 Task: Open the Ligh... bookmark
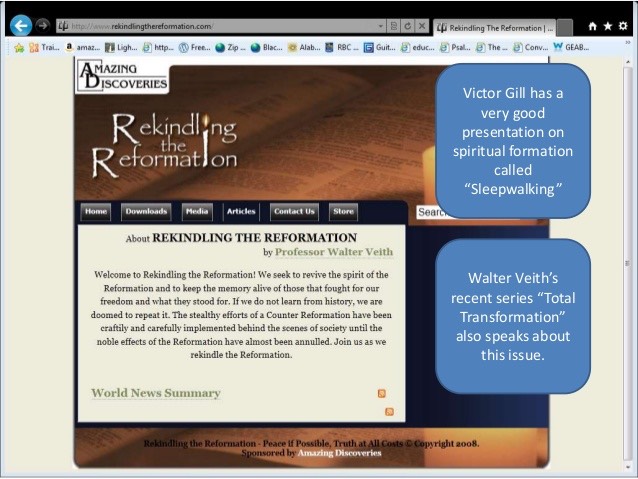tap(121, 48)
